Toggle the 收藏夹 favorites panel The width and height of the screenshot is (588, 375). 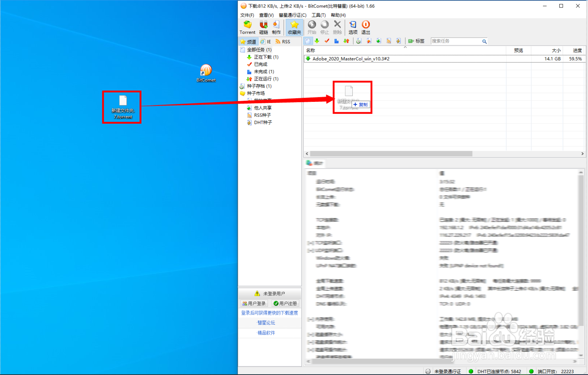pos(294,28)
